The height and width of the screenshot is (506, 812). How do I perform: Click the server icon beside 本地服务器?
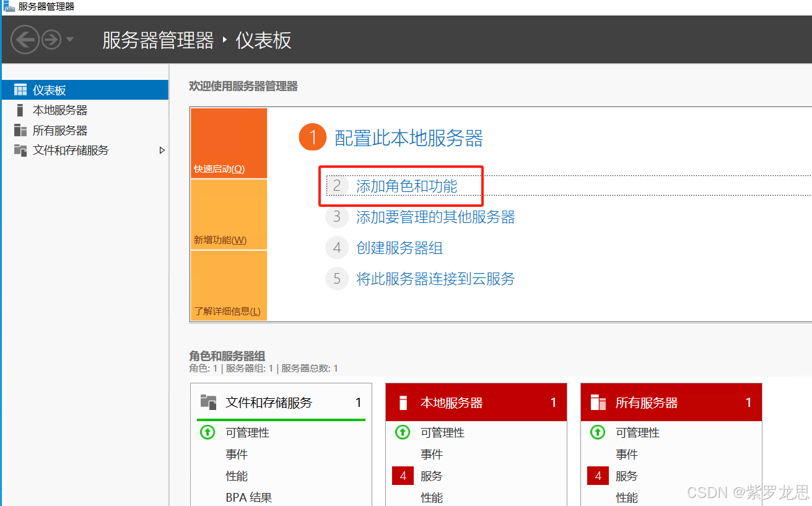pos(20,110)
